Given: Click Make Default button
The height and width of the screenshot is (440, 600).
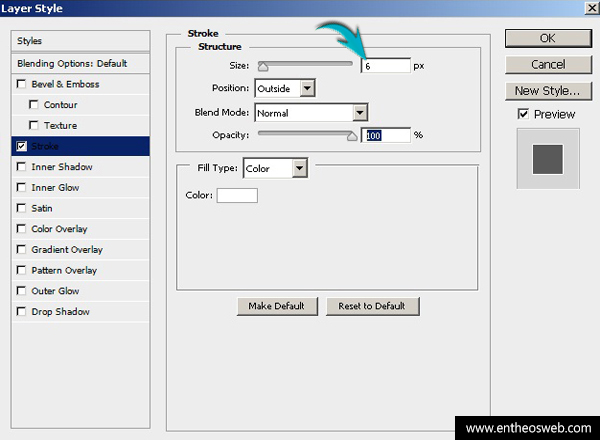Looking at the screenshot, I should [277, 306].
